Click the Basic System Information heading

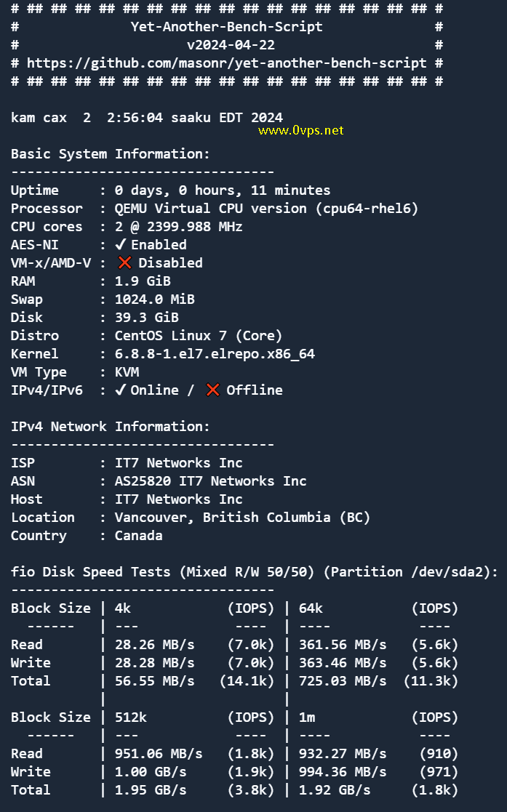(x=111, y=154)
